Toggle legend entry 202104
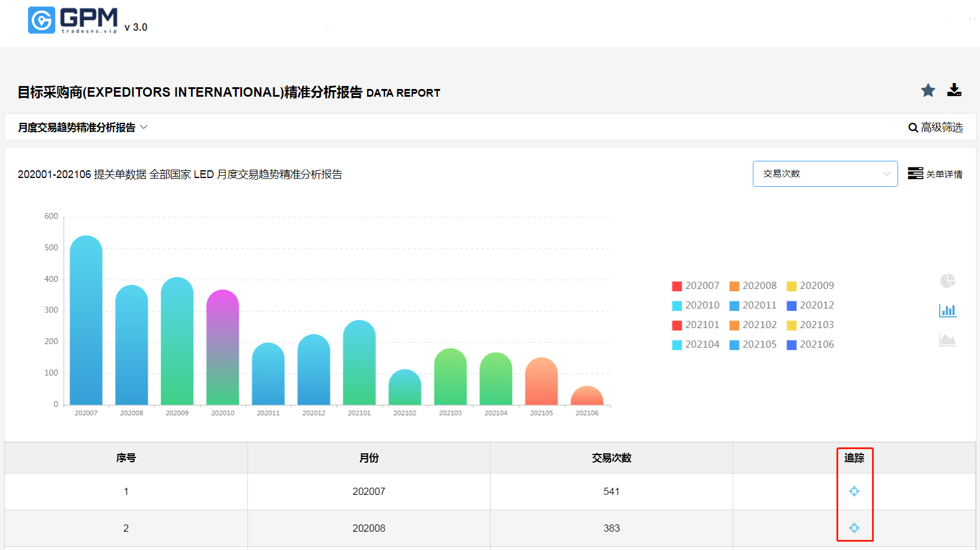Image resolution: width=980 pixels, height=550 pixels. coord(696,345)
